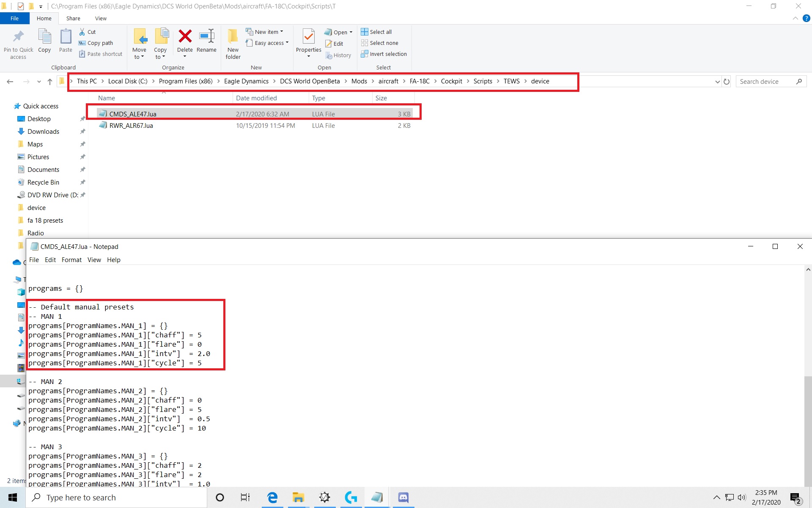Image resolution: width=812 pixels, height=508 pixels.
Task: Click Eagle Dynamics breadcrumb segment
Action: click(x=246, y=81)
